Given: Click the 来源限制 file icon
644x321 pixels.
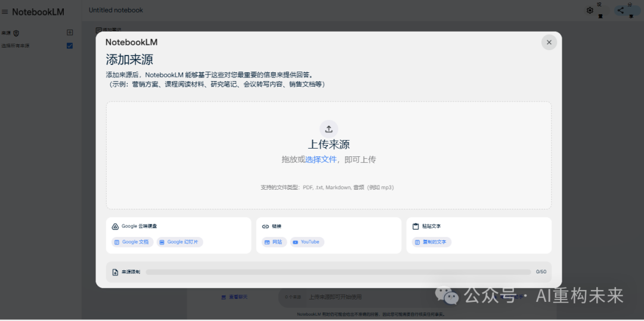Looking at the screenshot, I should pyautogui.click(x=115, y=272).
